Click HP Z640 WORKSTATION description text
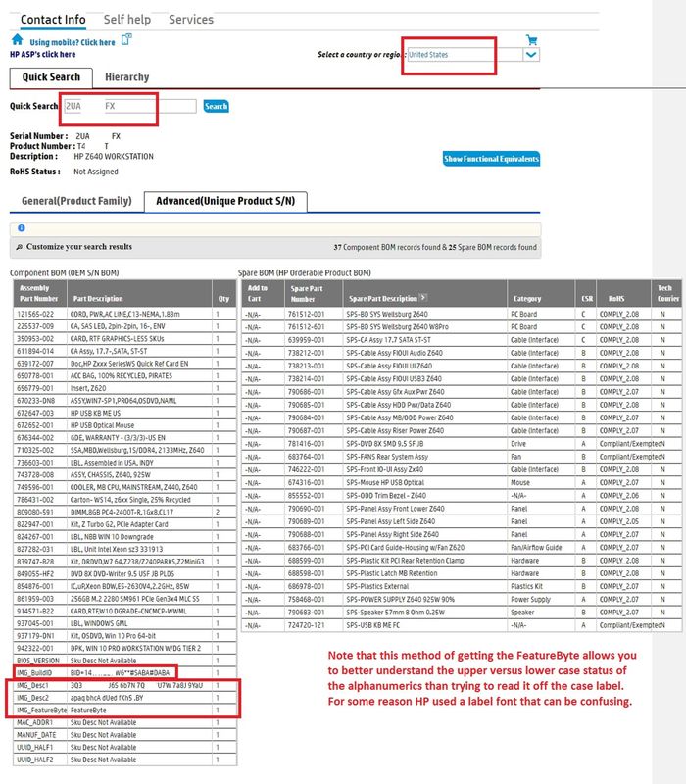This screenshot has width=686, height=784. pyautogui.click(x=114, y=157)
